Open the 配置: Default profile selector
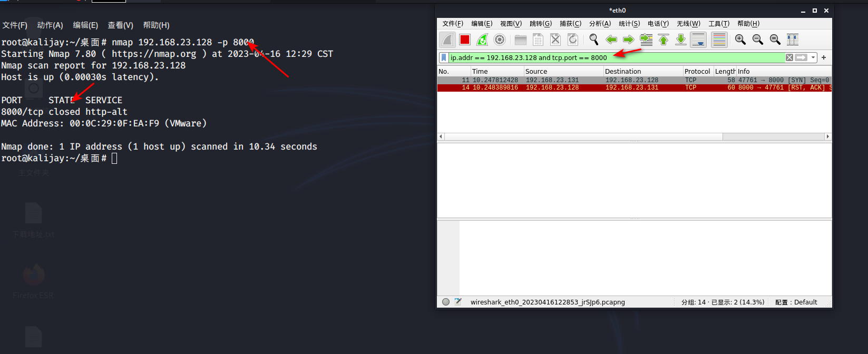The image size is (868, 354). coord(796,302)
